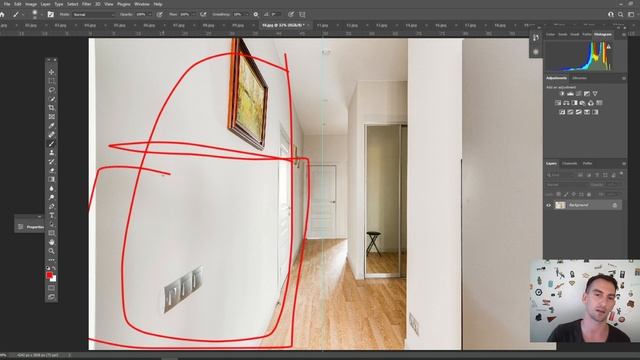Toggle pressure for size button
The image size is (640, 360).
pyautogui.click(x=291, y=14)
